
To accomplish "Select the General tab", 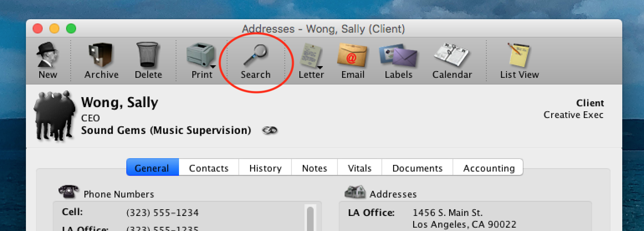I will (152, 168).
